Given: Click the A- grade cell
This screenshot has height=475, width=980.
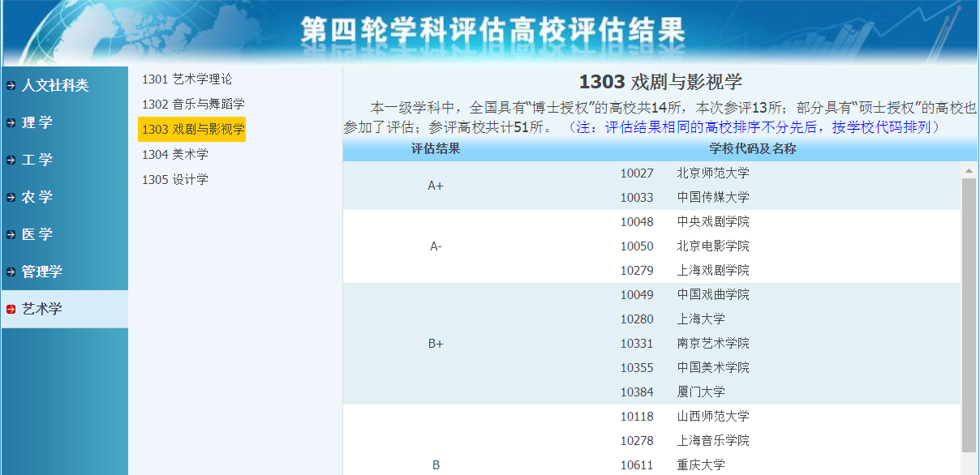Looking at the screenshot, I should click(436, 246).
